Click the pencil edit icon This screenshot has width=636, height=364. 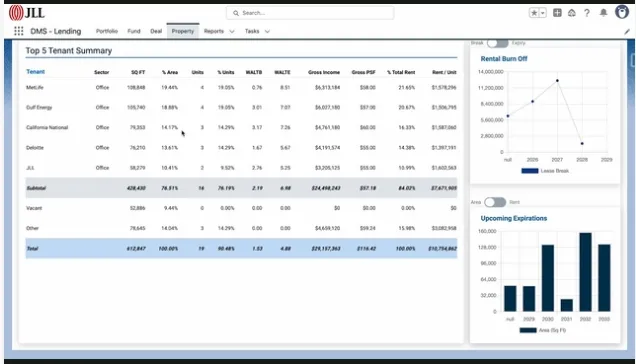[x=627, y=32]
